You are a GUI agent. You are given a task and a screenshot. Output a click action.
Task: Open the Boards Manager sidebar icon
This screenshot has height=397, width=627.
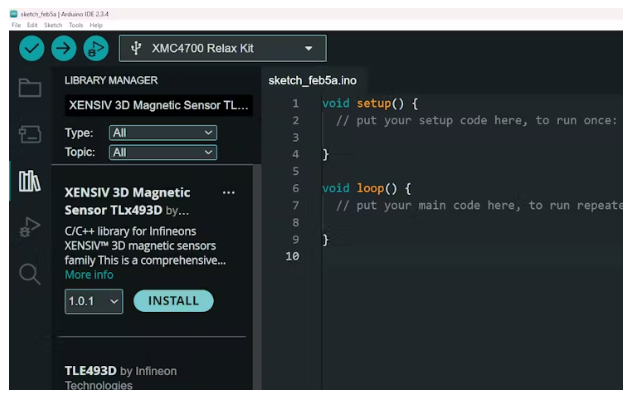(x=30, y=134)
